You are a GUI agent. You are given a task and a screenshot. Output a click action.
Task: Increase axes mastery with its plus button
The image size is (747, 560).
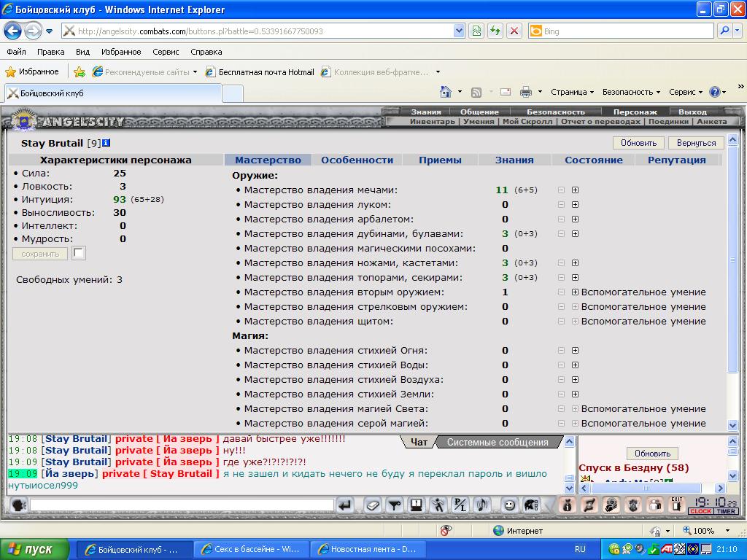575,278
